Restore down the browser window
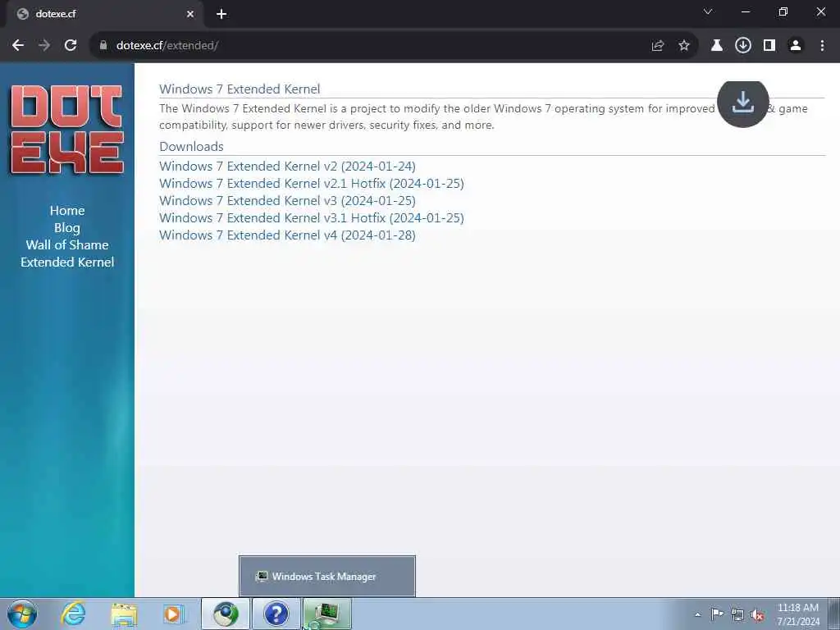The width and height of the screenshot is (840, 630). [x=783, y=11]
